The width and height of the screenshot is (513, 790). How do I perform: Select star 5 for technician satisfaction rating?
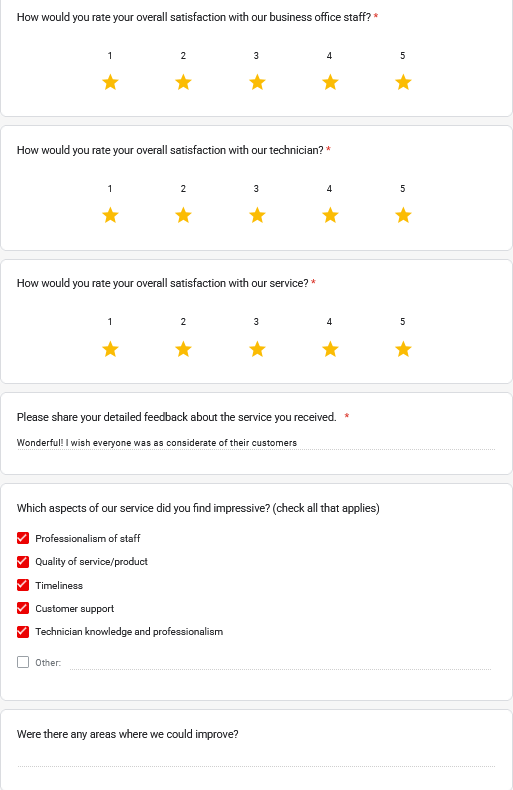(403, 215)
